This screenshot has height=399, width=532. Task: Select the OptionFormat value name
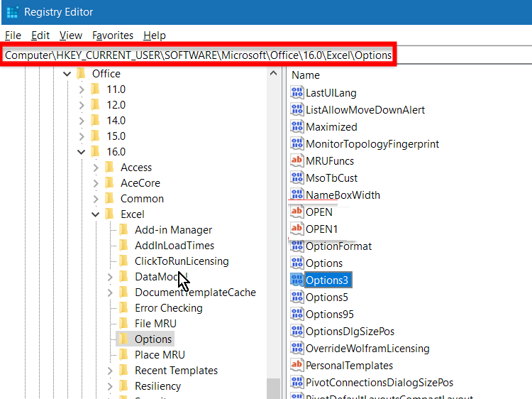pyautogui.click(x=338, y=246)
